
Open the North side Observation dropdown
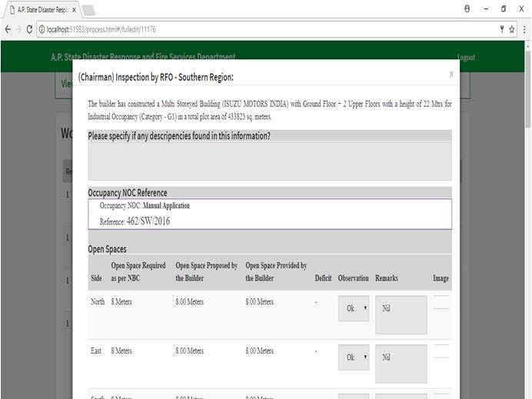(353, 308)
